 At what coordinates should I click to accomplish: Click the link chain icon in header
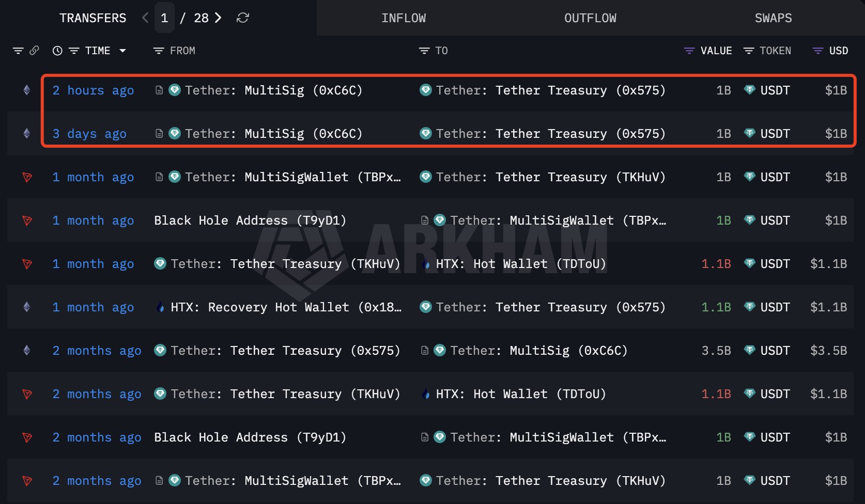coord(34,51)
